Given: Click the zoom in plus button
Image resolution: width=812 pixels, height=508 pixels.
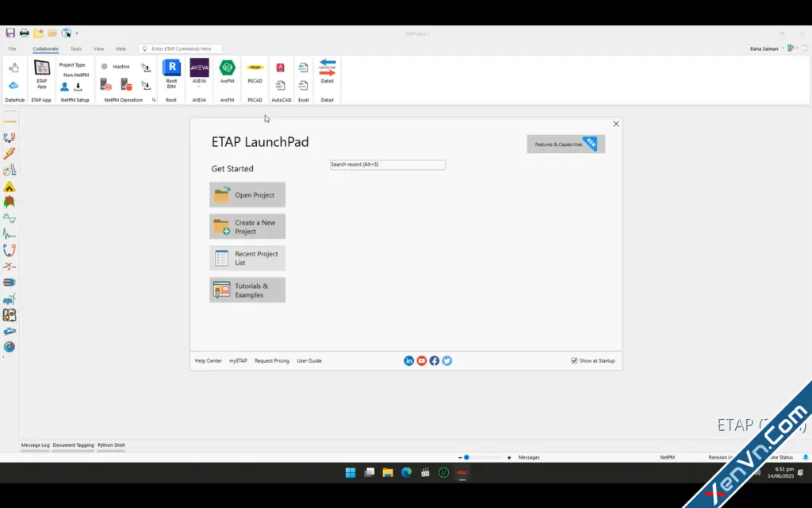Looking at the screenshot, I should click(509, 457).
